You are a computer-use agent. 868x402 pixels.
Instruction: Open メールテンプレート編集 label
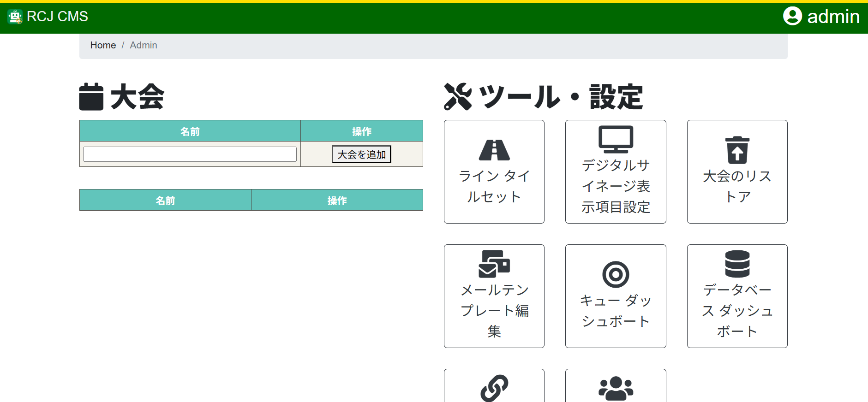click(x=494, y=311)
